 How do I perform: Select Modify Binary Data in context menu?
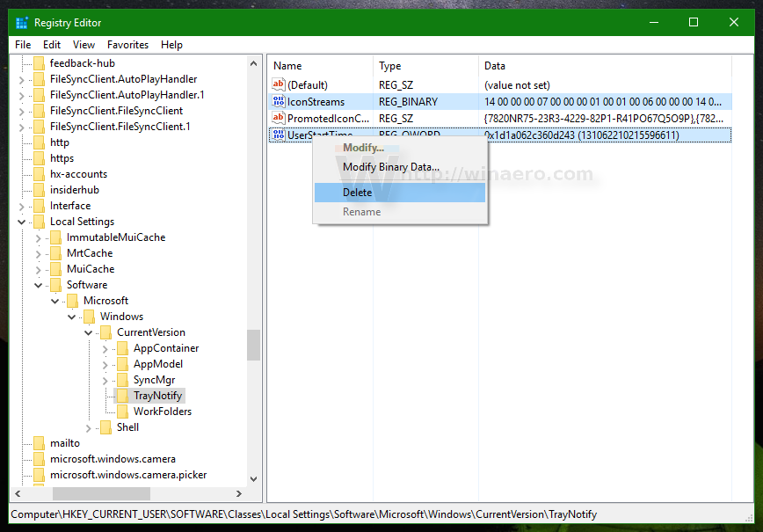pos(390,167)
